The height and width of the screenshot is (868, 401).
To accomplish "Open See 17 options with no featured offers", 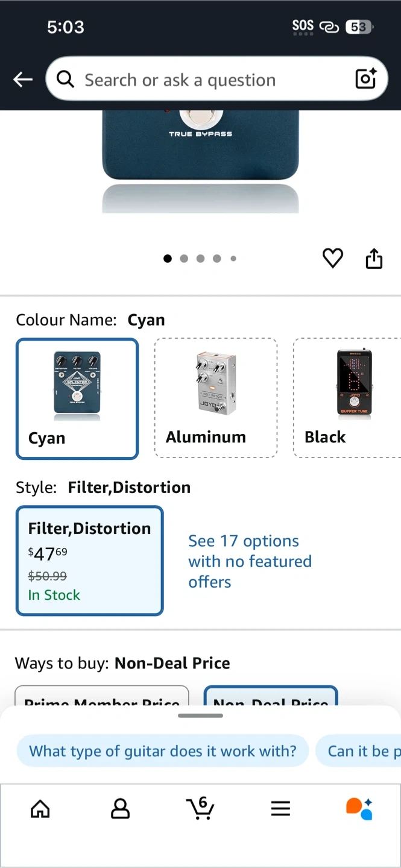I will pyautogui.click(x=250, y=561).
